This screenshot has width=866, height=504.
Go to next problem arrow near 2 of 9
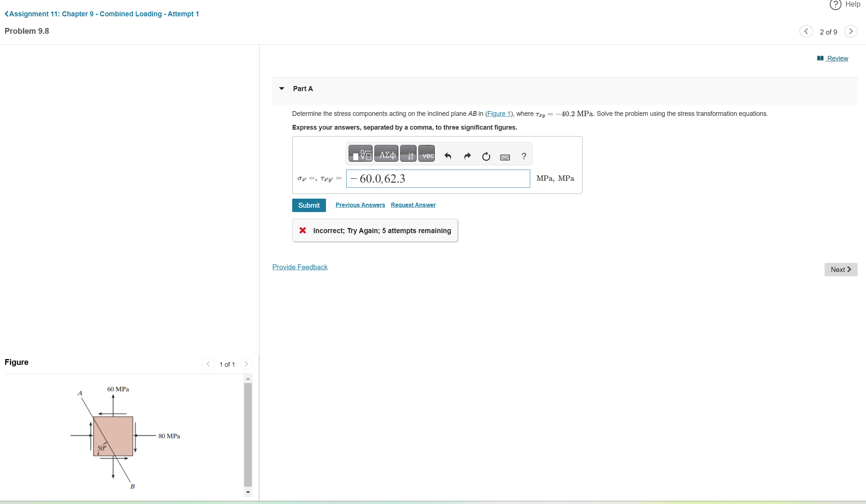pyautogui.click(x=851, y=31)
